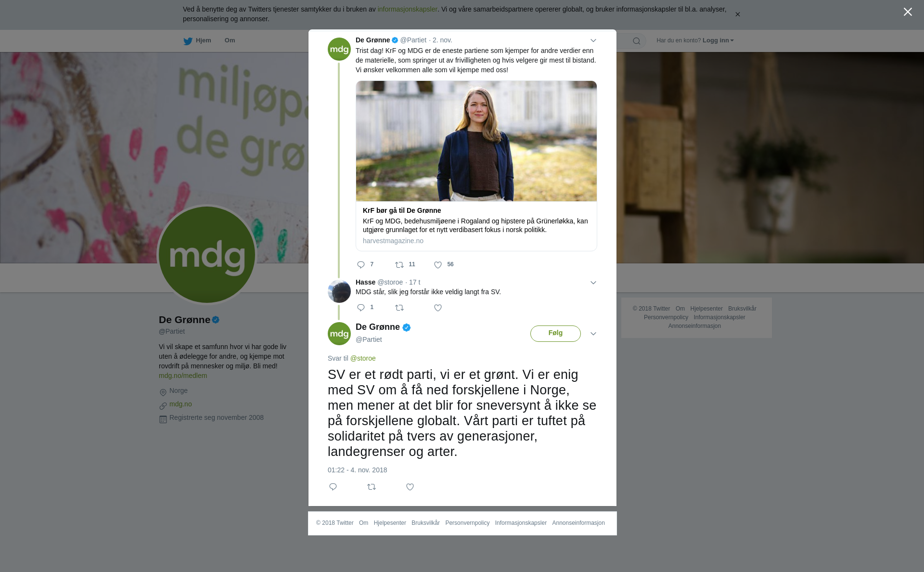The width and height of the screenshot is (924, 572).
Task: Click reply icon with 7 replies
Action: (x=361, y=265)
